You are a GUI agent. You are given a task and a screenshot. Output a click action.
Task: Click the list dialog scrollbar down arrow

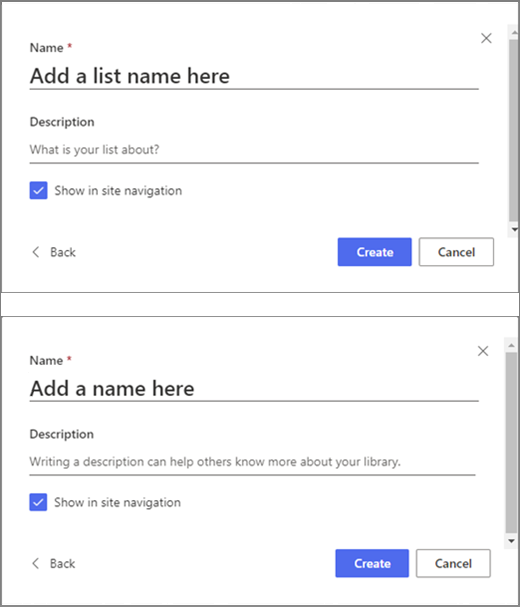click(514, 230)
